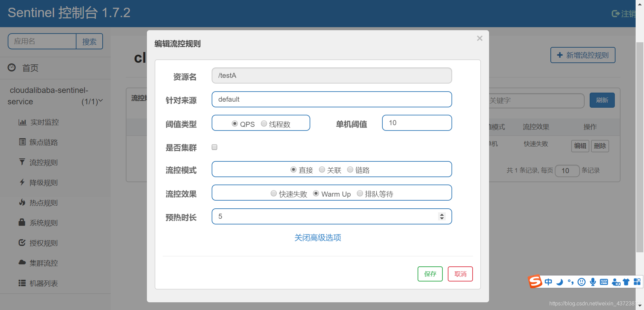Click the user account icon in IME toolbar
Image resolution: width=644 pixels, height=310 pixels.
[616, 282]
